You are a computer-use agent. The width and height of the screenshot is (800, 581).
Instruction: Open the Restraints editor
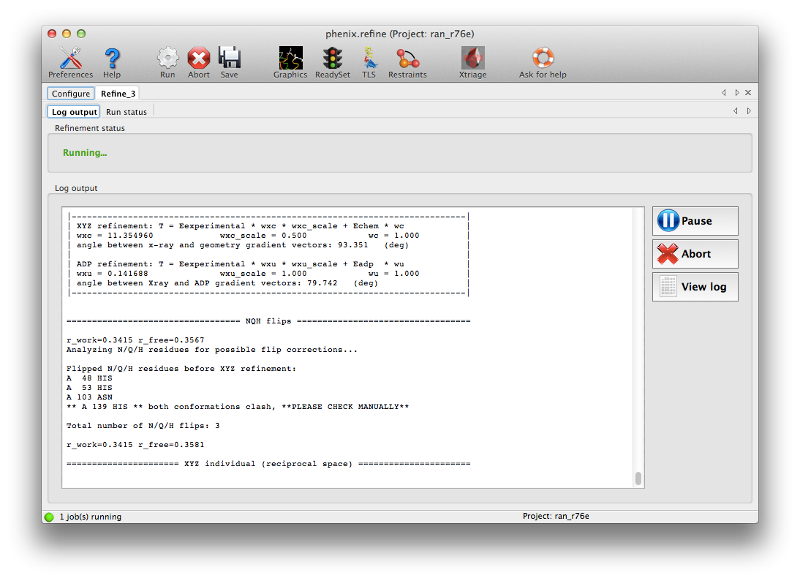(407, 60)
